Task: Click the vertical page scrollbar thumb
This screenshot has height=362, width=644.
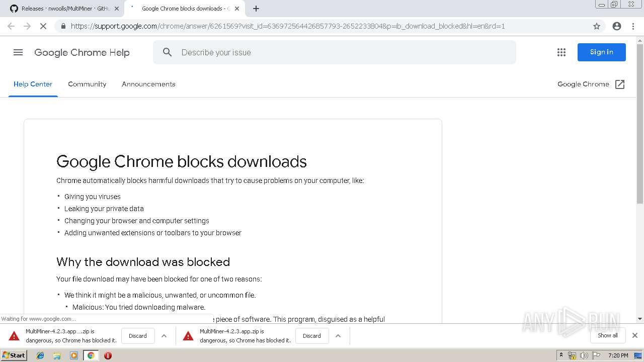Action: point(640,123)
